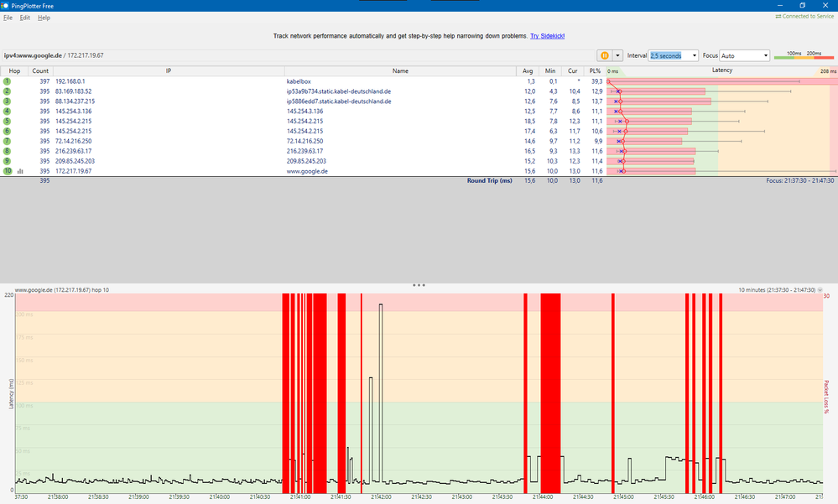Image resolution: width=838 pixels, height=504 pixels.
Task: Click the Connected to Service status icon
Action: 778,17
